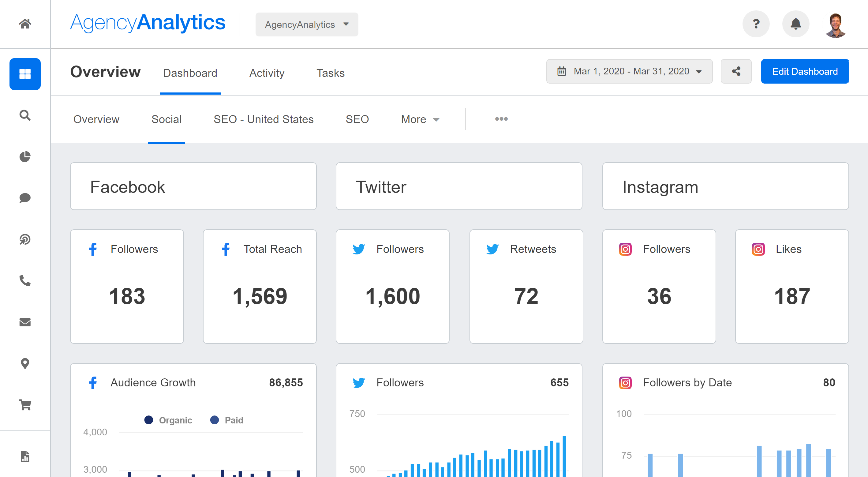The width and height of the screenshot is (868, 477).
Task: Switch to the Activity tab
Action: tap(267, 73)
